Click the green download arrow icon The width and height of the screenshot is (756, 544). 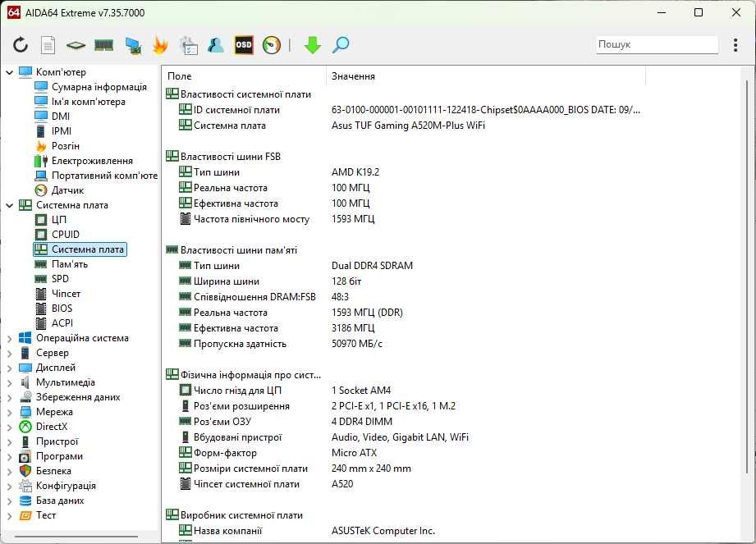point(313,45)
